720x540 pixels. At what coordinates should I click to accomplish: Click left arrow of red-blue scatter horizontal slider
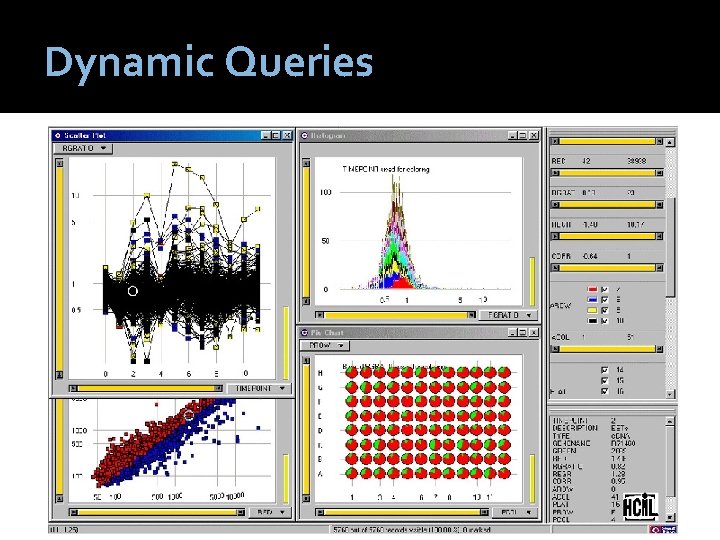click(73, 512)
